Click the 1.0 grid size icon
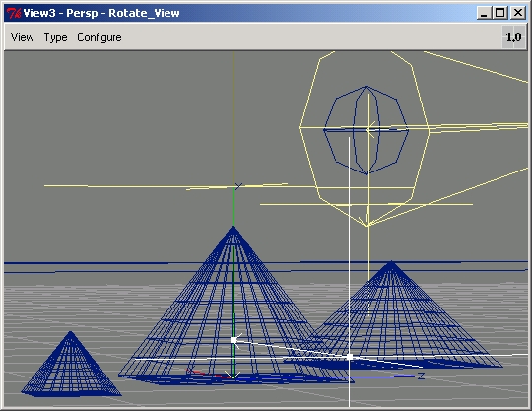The height and width of the screenshot is (411, 532). 513,37
